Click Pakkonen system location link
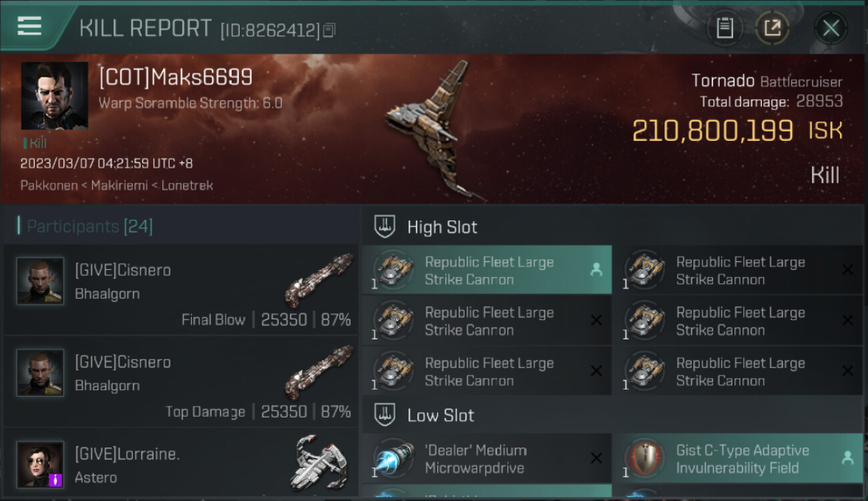The height and width of the screenshot is (501, 868). pos(49,186)
